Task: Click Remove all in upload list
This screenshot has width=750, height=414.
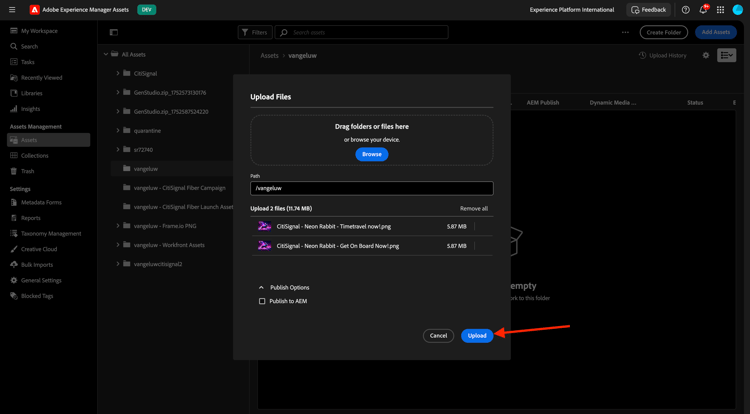Action: pos(474,208)
